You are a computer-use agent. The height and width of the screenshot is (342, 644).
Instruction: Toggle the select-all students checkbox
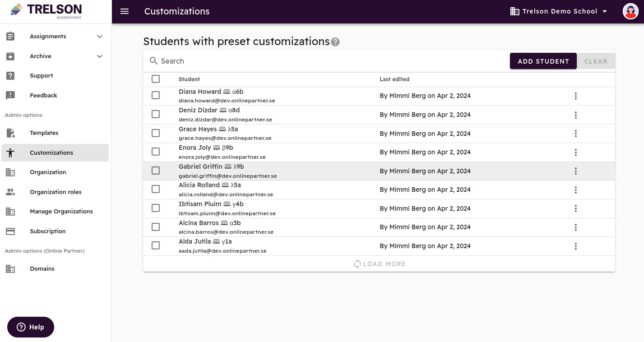pos(156,79)
